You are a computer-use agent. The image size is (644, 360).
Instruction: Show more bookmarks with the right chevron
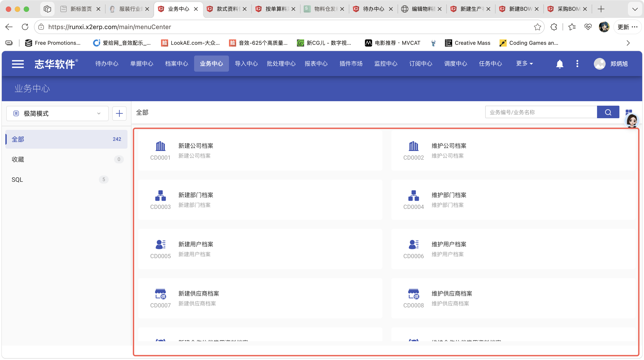point(627,43)
